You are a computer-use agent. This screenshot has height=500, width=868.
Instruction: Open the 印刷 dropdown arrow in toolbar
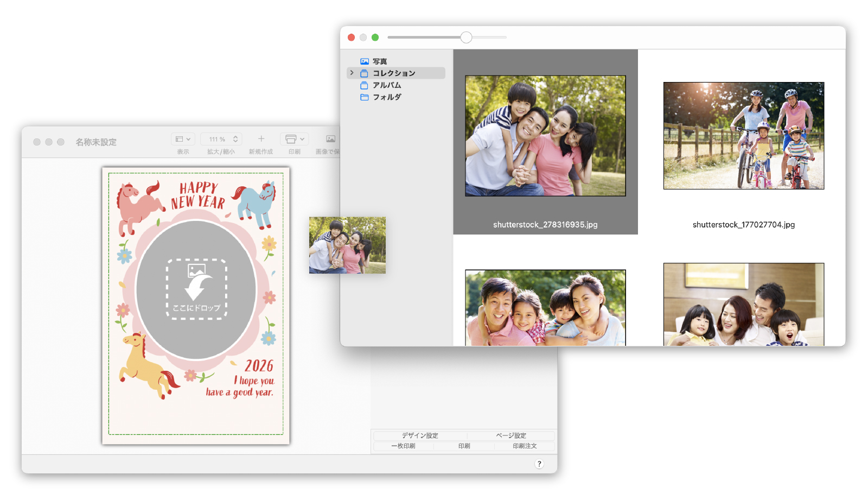[x=302, y=139]
